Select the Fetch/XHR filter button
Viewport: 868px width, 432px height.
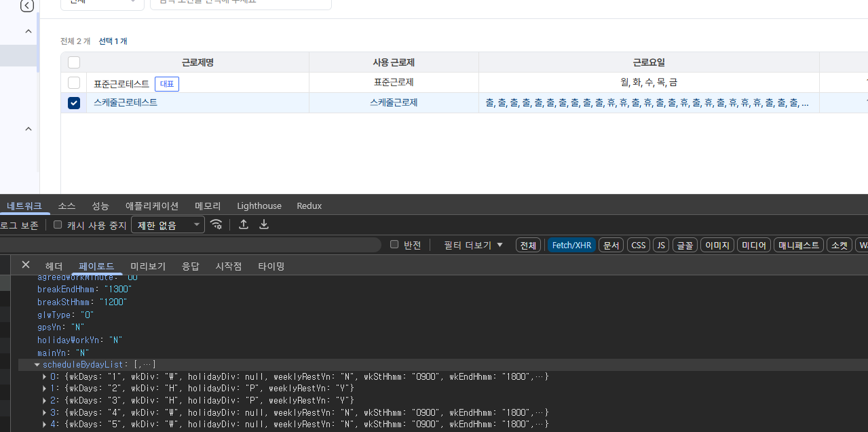coord(571,245)
